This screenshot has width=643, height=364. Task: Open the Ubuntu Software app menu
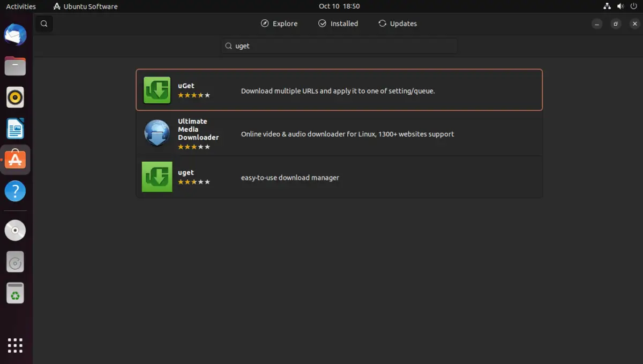(86, 6)
